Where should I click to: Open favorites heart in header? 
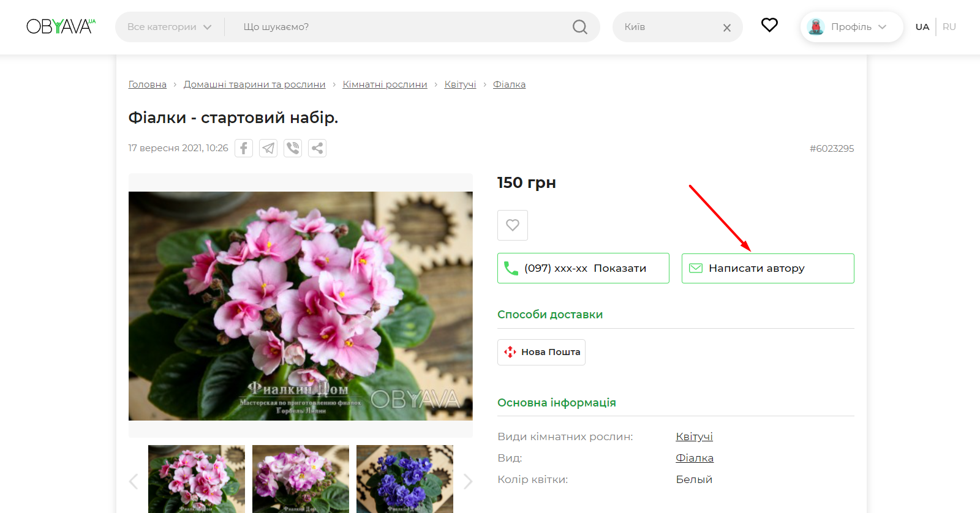point(769,25)
